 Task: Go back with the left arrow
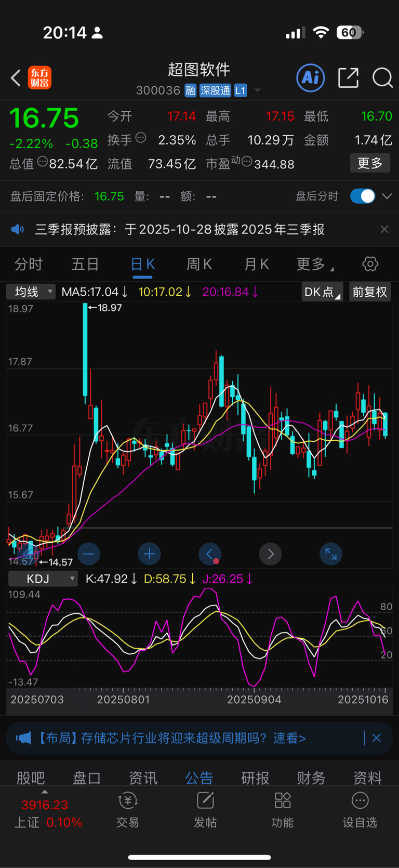coord(16,78)
